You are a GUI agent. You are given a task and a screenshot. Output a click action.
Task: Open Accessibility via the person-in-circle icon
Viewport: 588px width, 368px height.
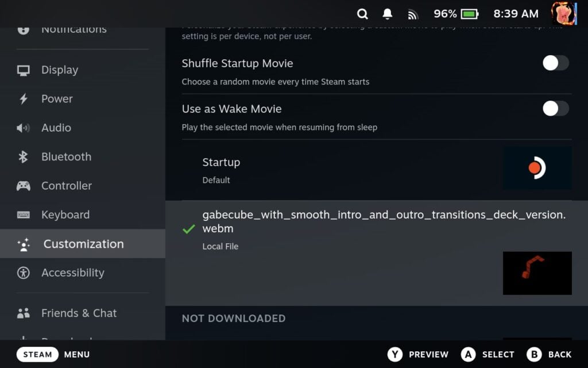pyautogui.click(x=24, y=273)
